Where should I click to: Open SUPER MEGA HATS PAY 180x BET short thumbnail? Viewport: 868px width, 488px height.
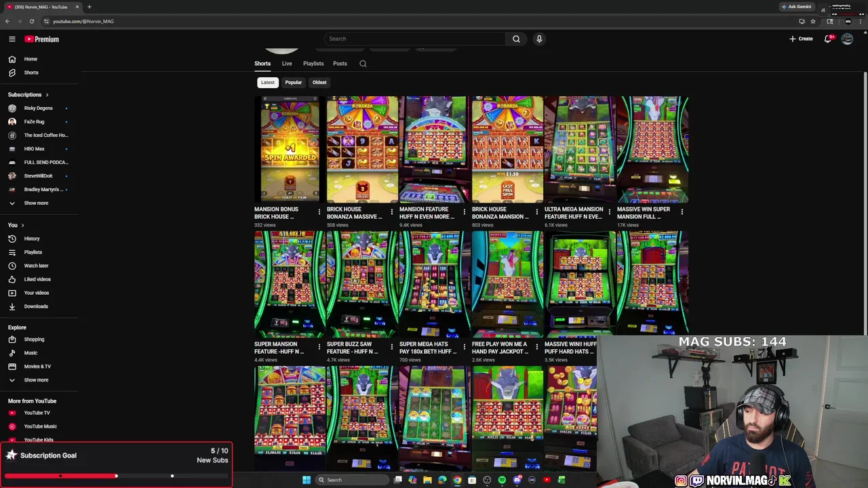coord(435,284)
